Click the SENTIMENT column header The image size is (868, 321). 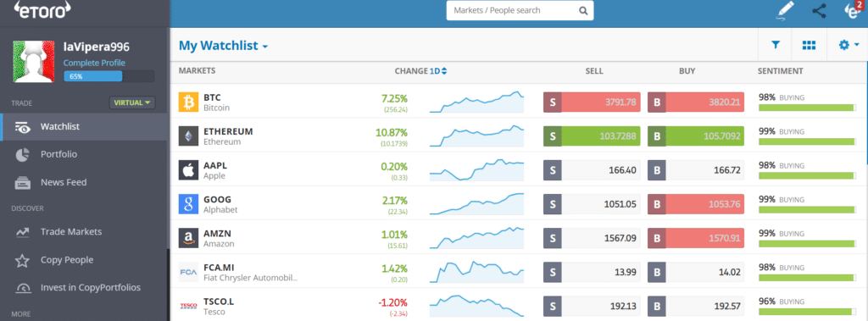(780, 71)
